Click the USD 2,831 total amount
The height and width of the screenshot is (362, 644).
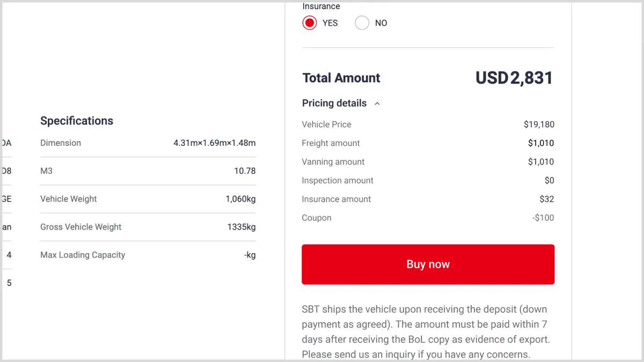(x=514, y=78)
